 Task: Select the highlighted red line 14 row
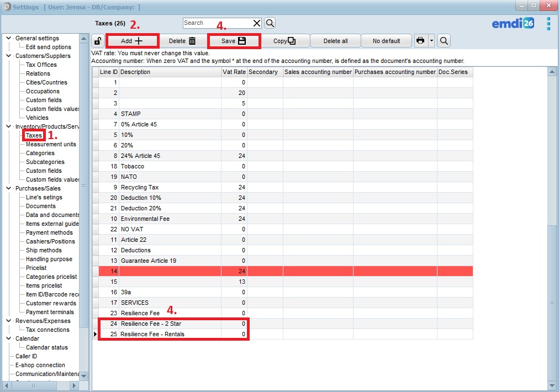[x=286, y=271]
